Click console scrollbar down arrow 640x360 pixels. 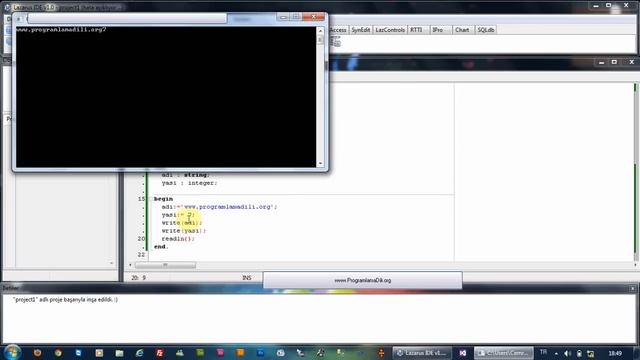tap(320, 163)
